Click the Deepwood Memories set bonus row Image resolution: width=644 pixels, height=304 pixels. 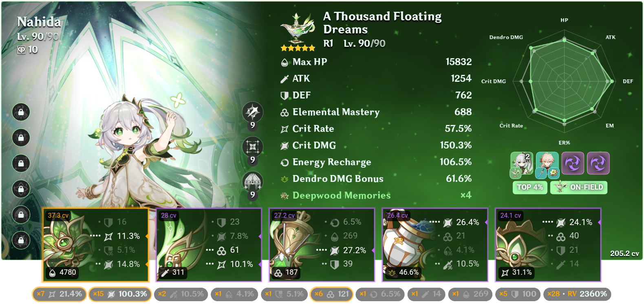click(376, 195)
